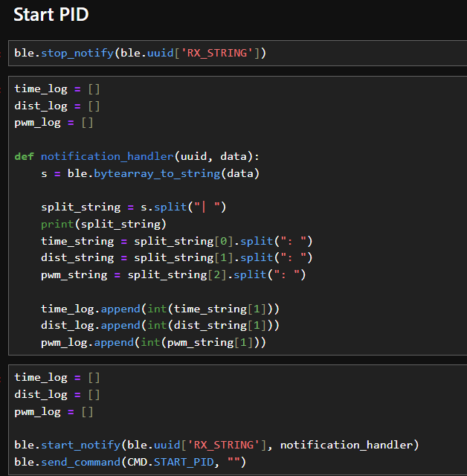Click the 'pwm_string = split_string[2]' line
The width and height of the screenshot is (467, 476).
[x=173, y=274]
